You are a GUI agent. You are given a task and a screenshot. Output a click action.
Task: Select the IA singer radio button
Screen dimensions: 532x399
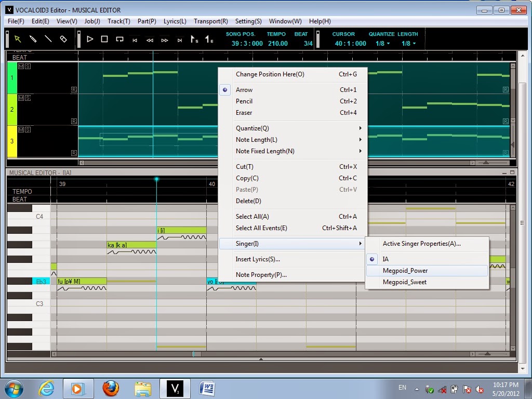372,259
